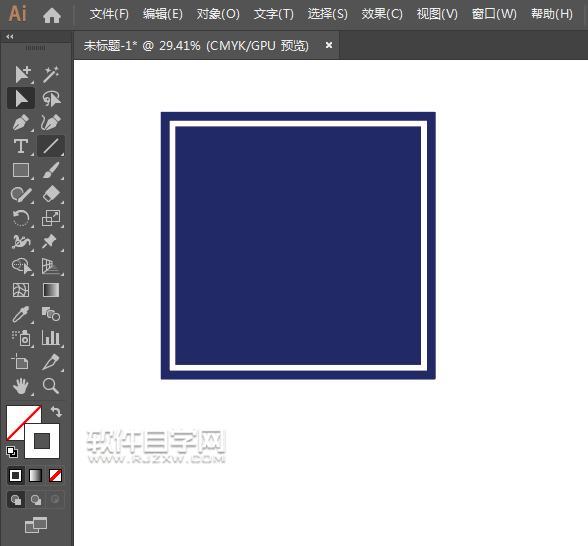Select the Paintbrush tool

tap(51, 170)
